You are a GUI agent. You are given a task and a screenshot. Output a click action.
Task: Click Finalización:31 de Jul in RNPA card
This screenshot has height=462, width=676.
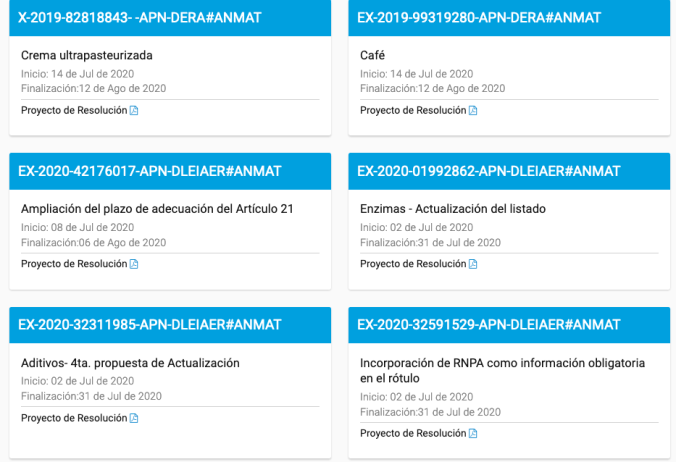[x=430, y=412]
